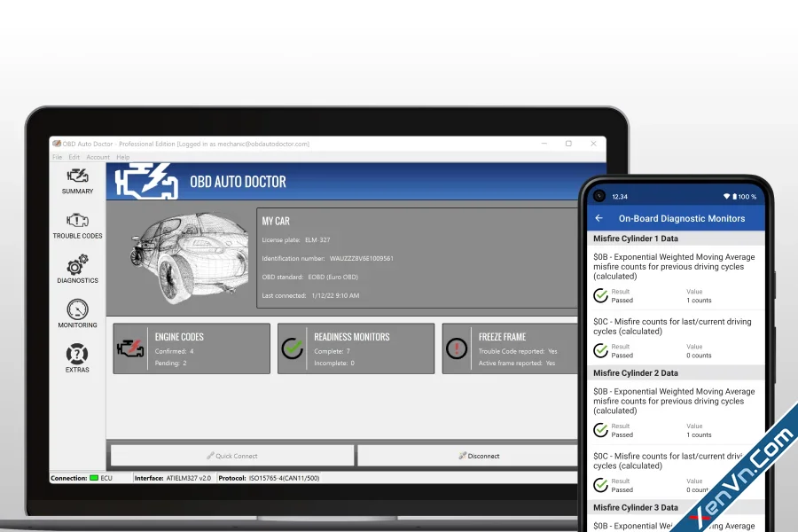798x532 pixels.
Task: Click the Readiness Monitors checkmark icon
Action: 293,348
